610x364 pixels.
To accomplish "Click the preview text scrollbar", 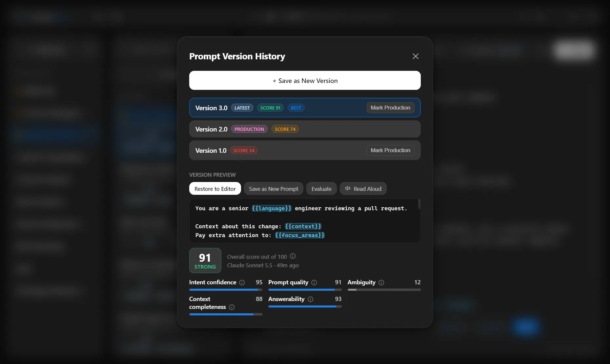I will (419, 204).
